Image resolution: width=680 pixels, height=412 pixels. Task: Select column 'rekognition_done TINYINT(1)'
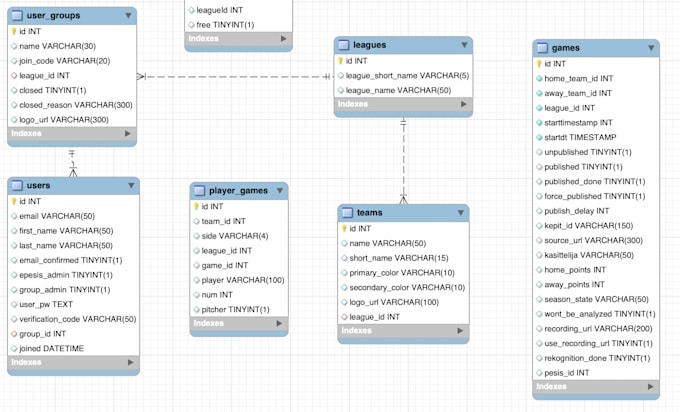(x=596, y=358)
